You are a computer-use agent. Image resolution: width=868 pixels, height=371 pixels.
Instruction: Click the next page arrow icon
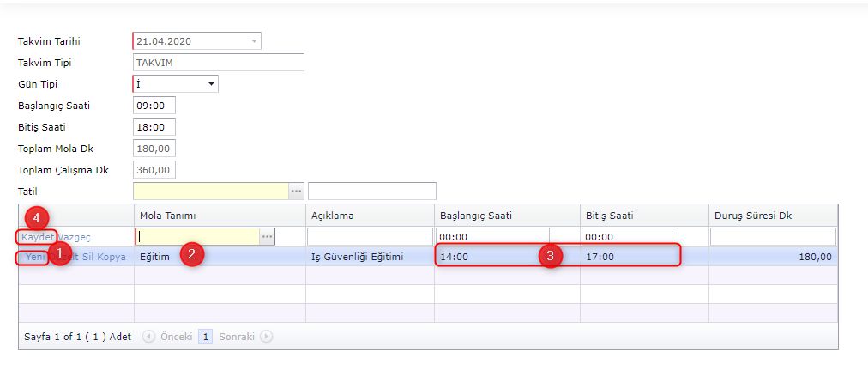[x=266, y=337]
